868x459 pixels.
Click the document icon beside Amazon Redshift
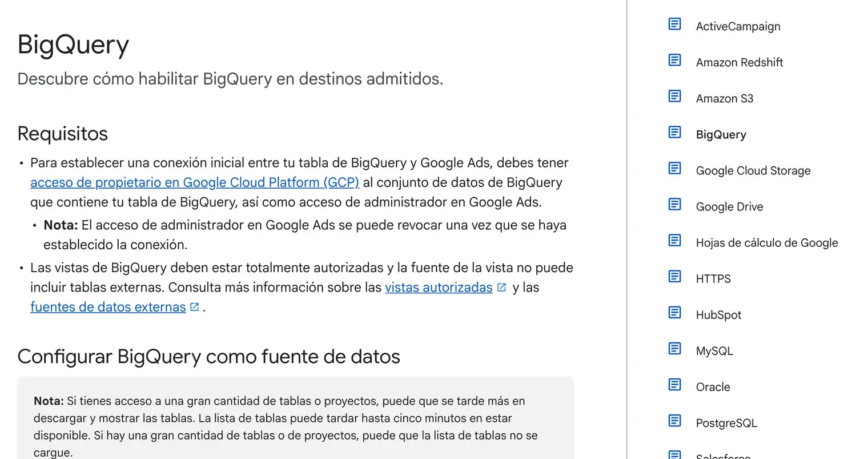(x=674, y=60)
